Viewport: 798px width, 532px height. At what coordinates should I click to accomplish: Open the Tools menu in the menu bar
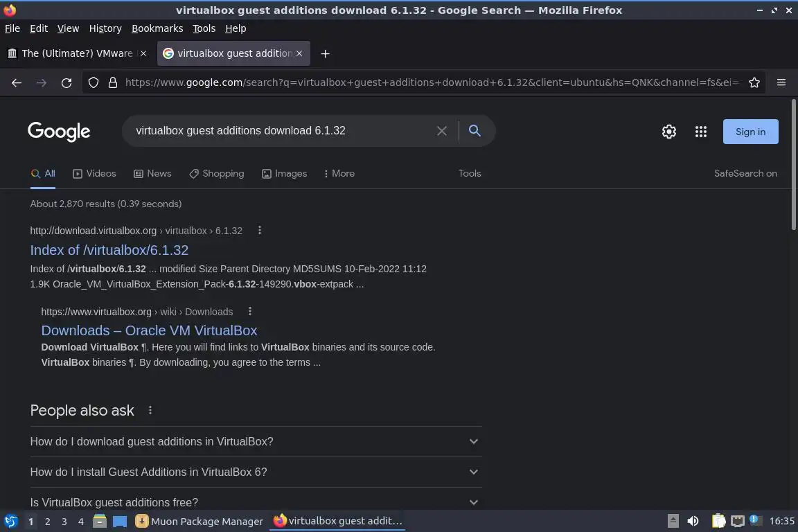[204, 28]
